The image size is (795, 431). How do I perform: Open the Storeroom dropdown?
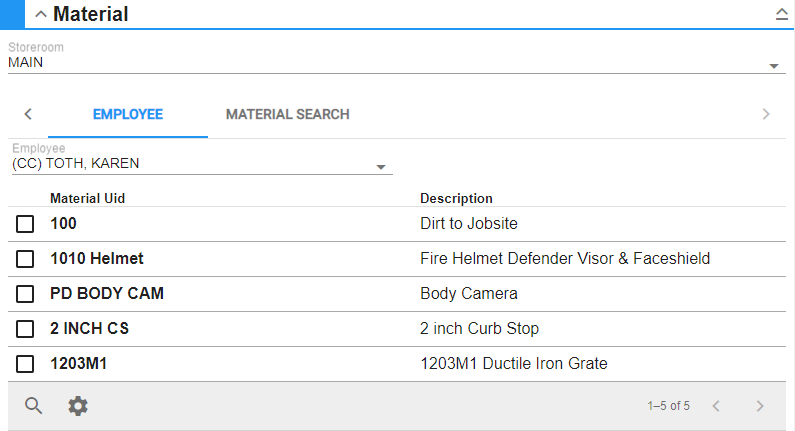[774, 66]
